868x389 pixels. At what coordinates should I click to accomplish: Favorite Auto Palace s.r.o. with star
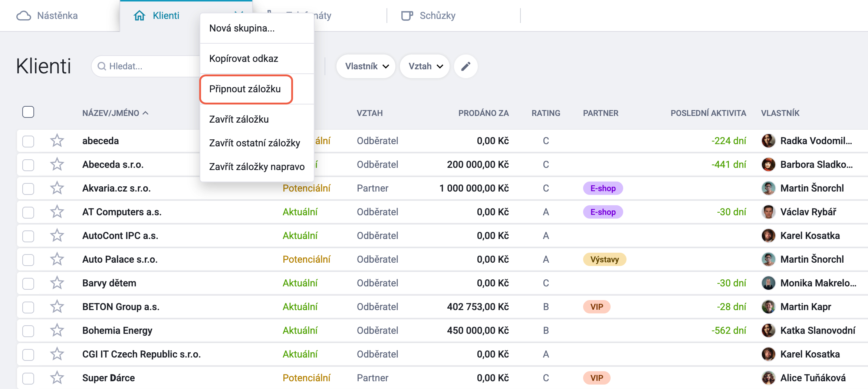[x=57, y=259]
